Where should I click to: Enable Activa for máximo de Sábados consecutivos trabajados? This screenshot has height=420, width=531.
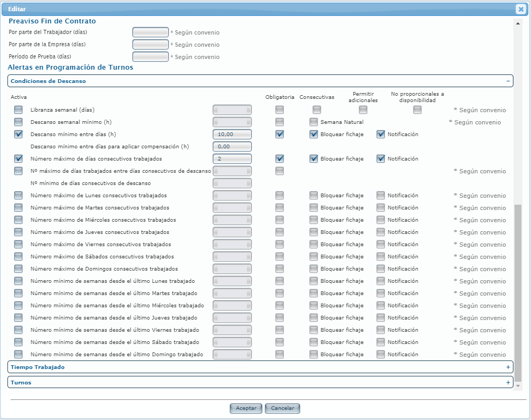pyautogui.click(x=18, y=256)
